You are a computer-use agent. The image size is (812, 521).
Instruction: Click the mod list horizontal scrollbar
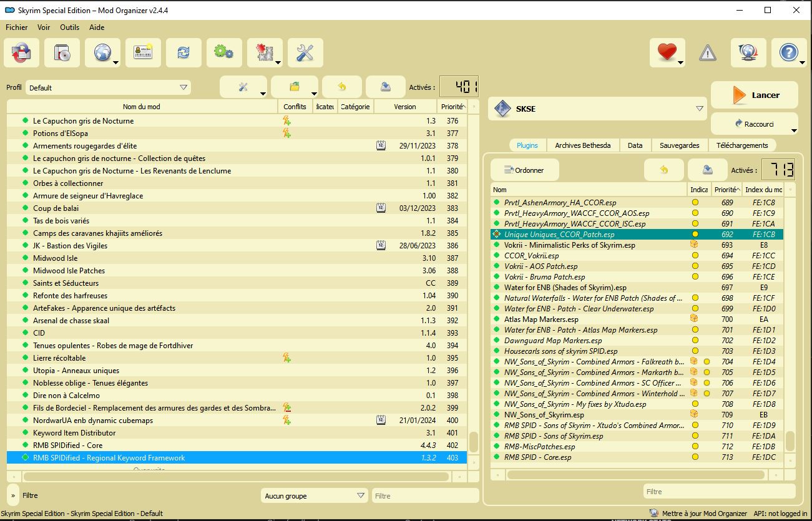tap(237, 476)
